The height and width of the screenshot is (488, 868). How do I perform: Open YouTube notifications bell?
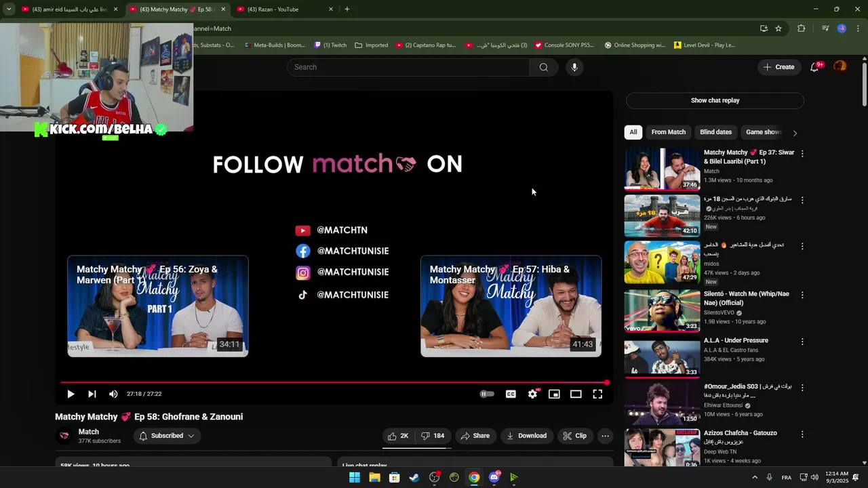tap(815, 67)
